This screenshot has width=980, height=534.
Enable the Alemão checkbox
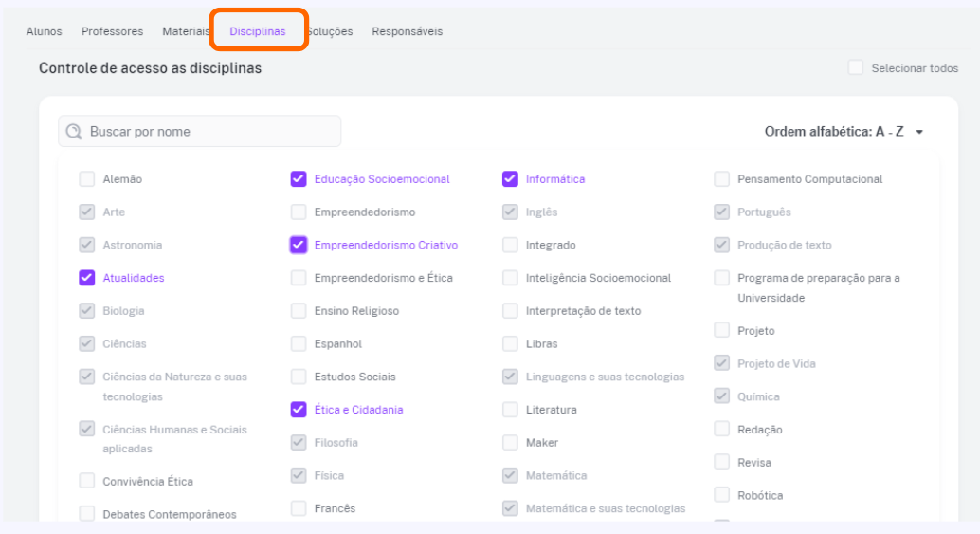tap(87, 179)
